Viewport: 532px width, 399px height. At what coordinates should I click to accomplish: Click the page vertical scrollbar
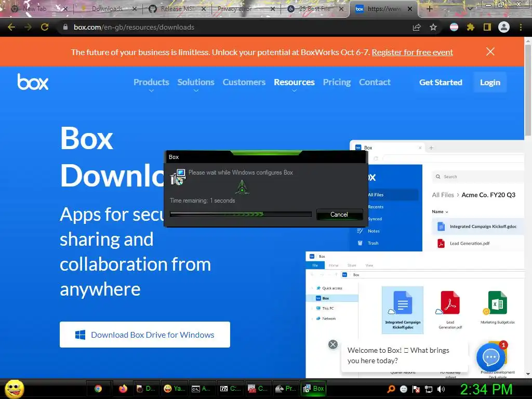[x=528, y=90]
